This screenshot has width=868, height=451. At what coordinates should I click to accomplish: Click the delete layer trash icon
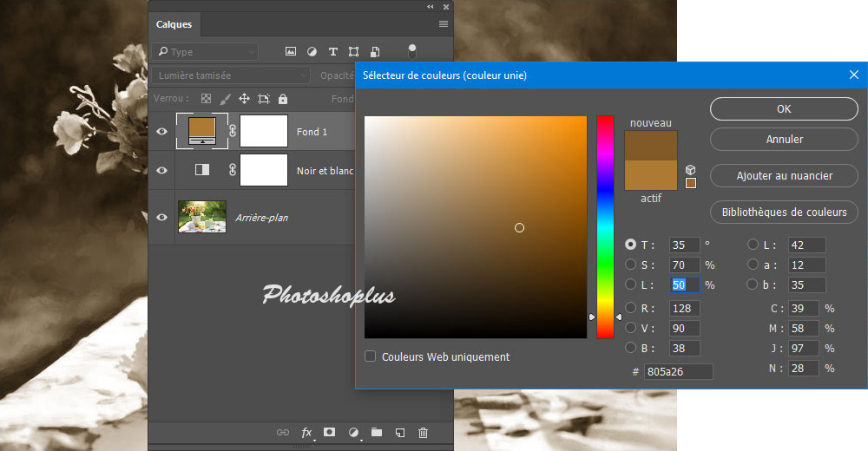[x=424, y=432]
